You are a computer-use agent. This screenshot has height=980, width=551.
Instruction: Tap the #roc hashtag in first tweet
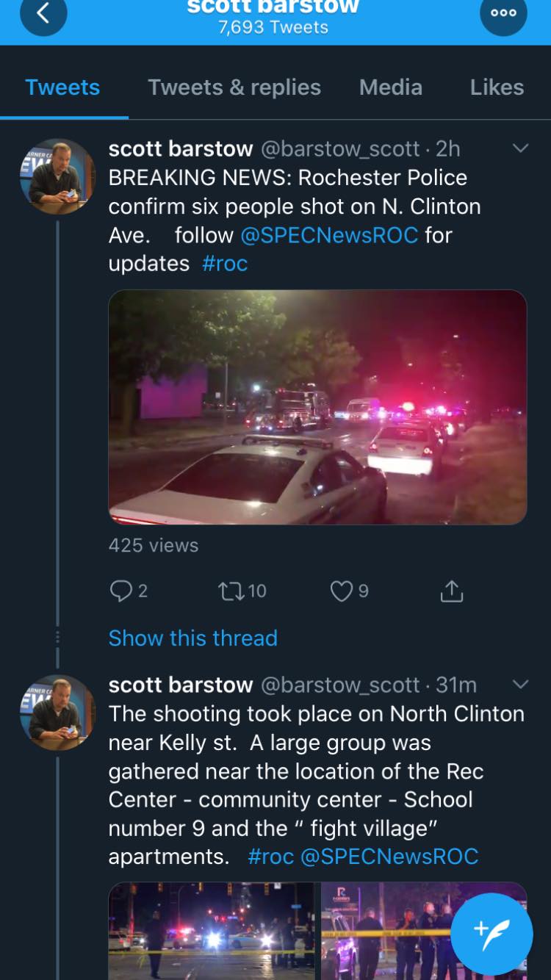click(x=225, y=264)
